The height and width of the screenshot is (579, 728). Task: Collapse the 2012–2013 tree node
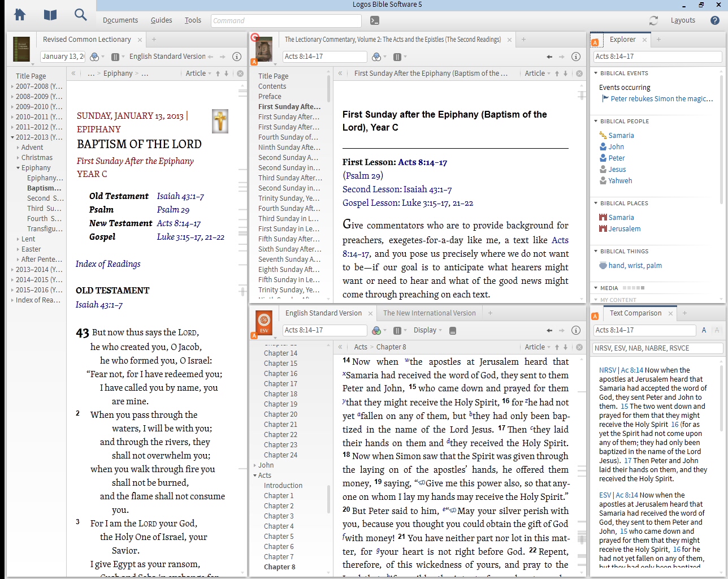(x=12, y=137)
